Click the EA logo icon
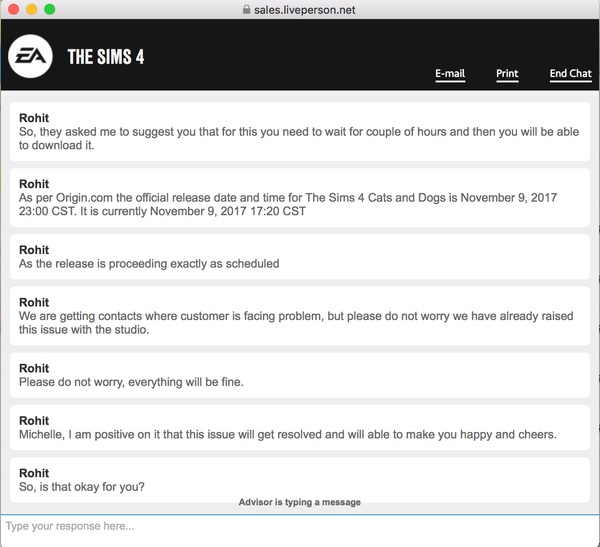 [x=30, y=56]
